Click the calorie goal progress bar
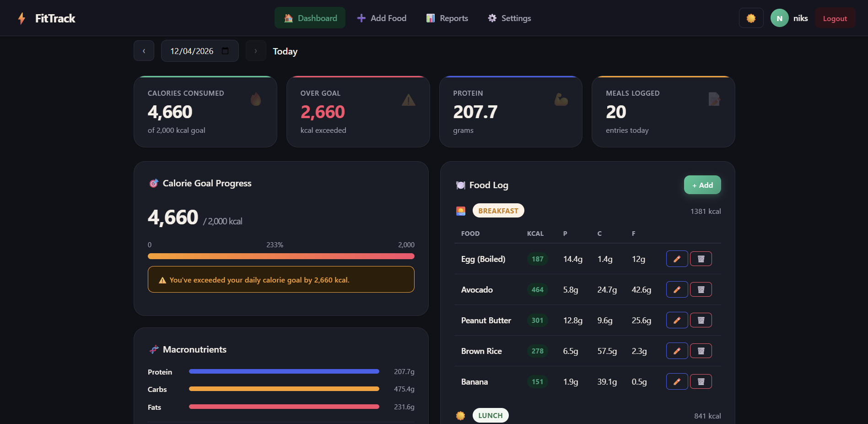The image size is (868, 424). point(281,256)
